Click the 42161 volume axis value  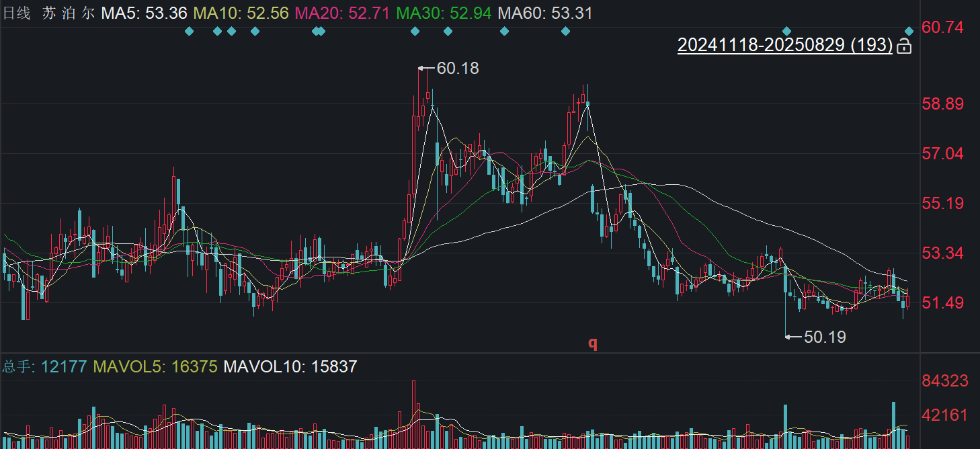tap(945, 415)
